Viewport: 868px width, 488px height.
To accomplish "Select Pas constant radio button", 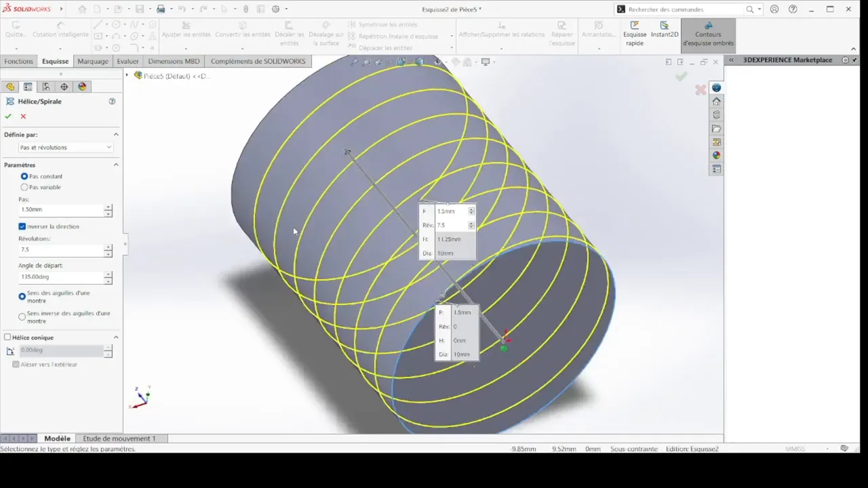I will point(24,176).
